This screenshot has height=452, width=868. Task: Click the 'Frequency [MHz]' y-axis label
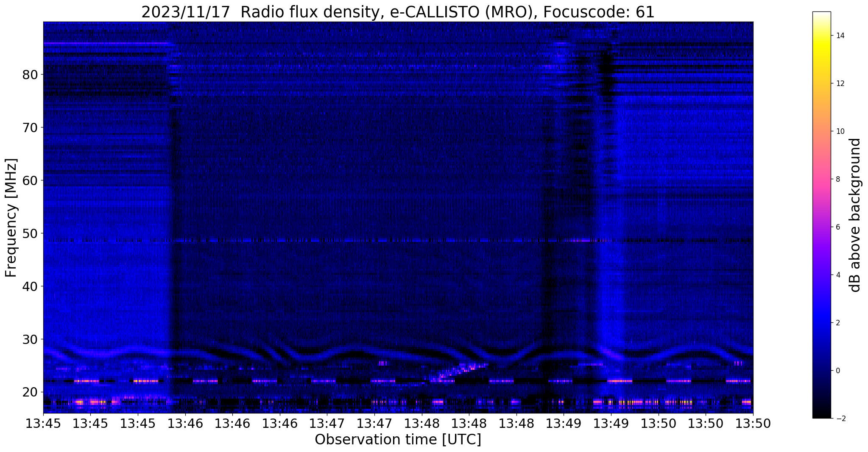click(x=11, y=218)
